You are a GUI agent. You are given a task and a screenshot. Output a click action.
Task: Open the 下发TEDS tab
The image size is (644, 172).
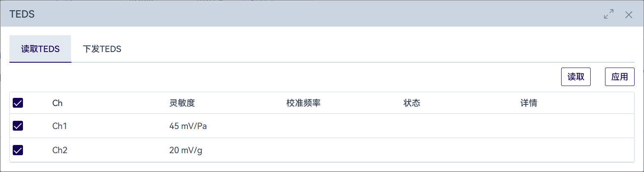102,49
